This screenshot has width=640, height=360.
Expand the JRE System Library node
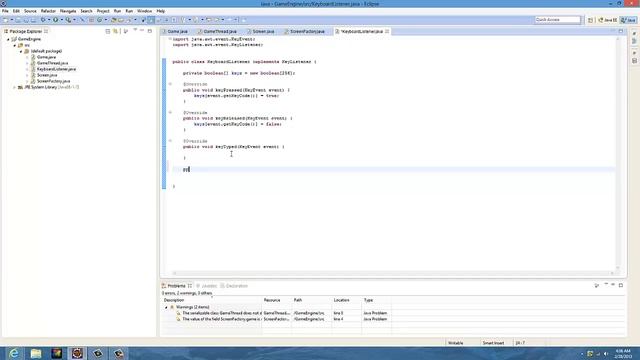coord(15,87)
